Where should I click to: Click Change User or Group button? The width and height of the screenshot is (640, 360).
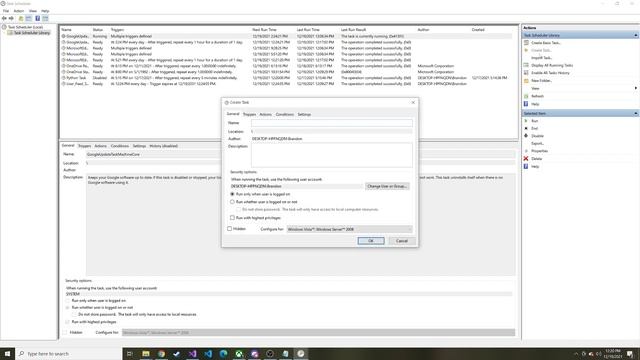[387, 186]
